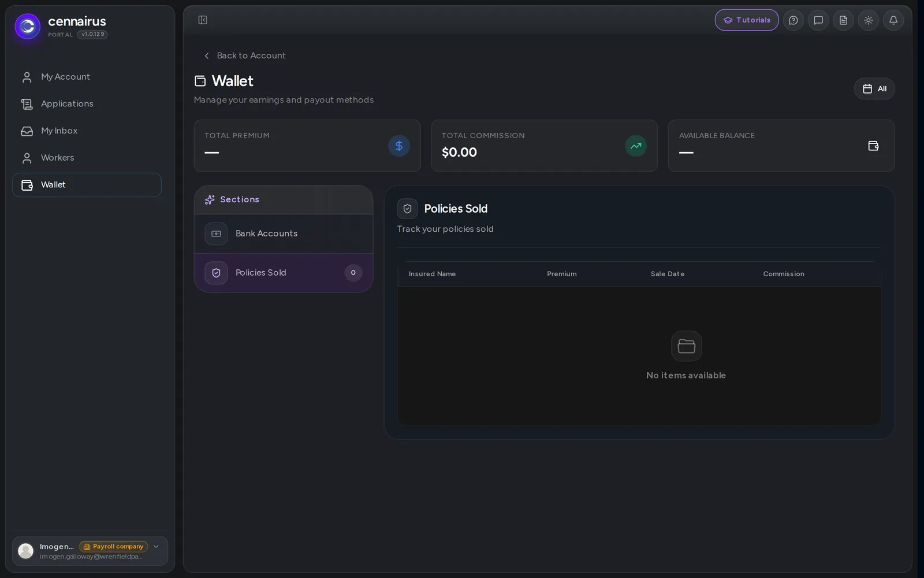
Task: Click the Commission column header
Action: [784, 274]
